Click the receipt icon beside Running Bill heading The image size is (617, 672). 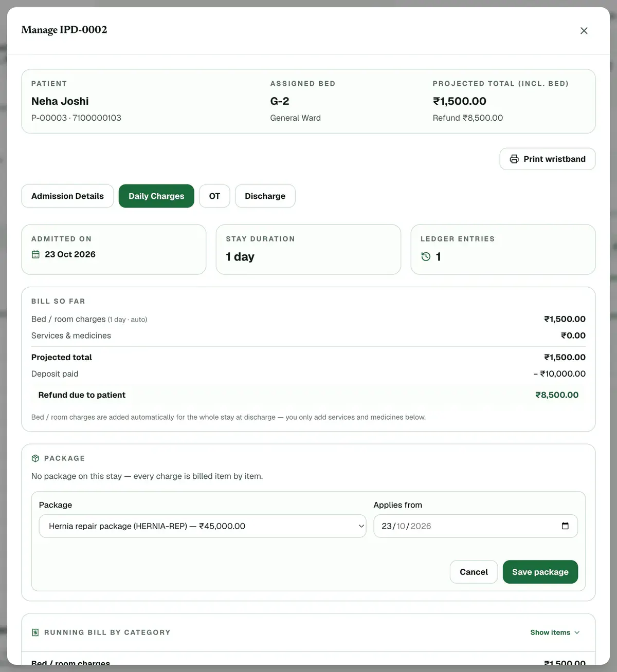[x=35, y=632]
